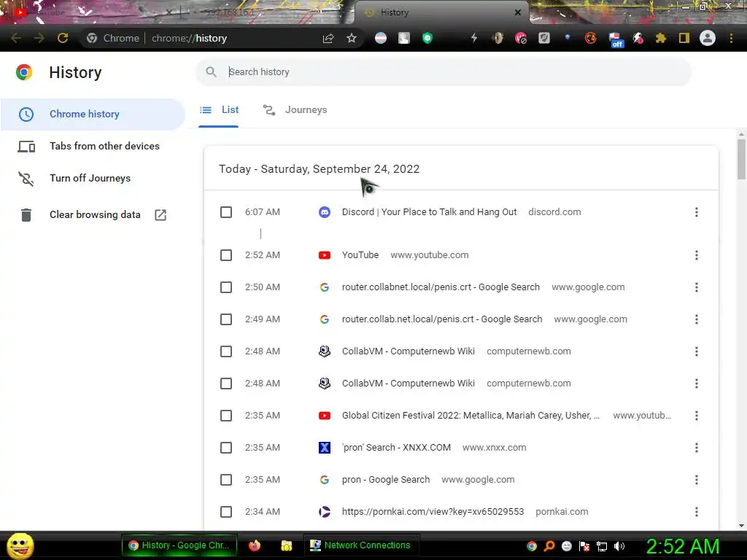
Task: Check the Discord 6:07 AM entry checkbox
Action: pyautogui.click(x=226, y=212)
